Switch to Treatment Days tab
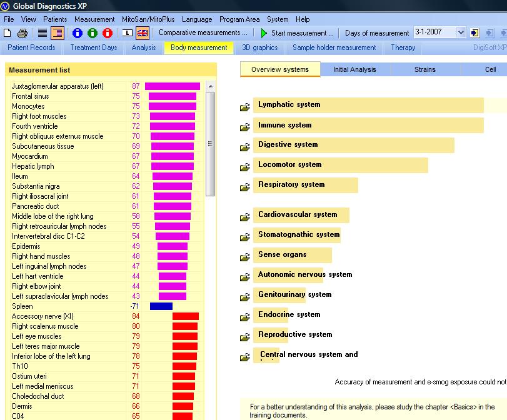This screenshot has width=507, height=420. click(x=94, y=47)
